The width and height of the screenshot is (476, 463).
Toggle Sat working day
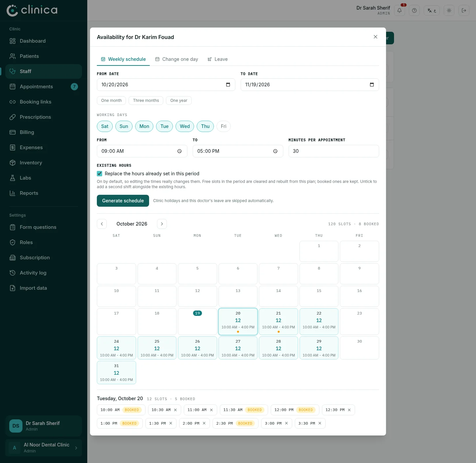(105, 126)
